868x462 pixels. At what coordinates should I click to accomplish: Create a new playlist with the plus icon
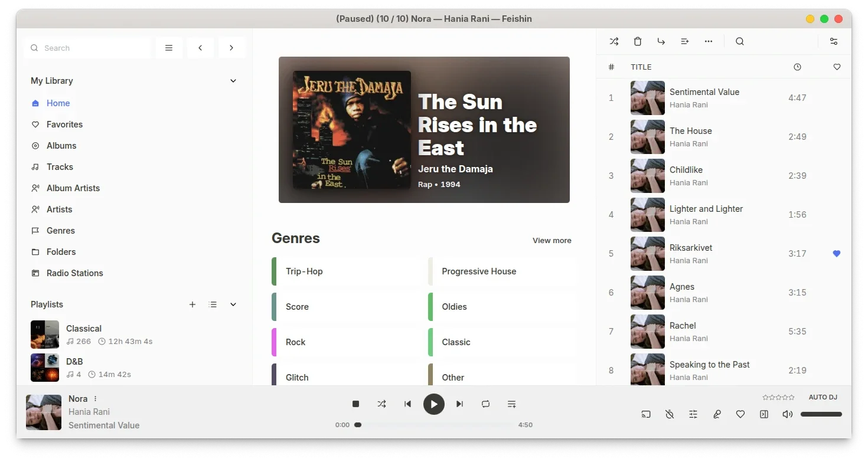[192, 304]
